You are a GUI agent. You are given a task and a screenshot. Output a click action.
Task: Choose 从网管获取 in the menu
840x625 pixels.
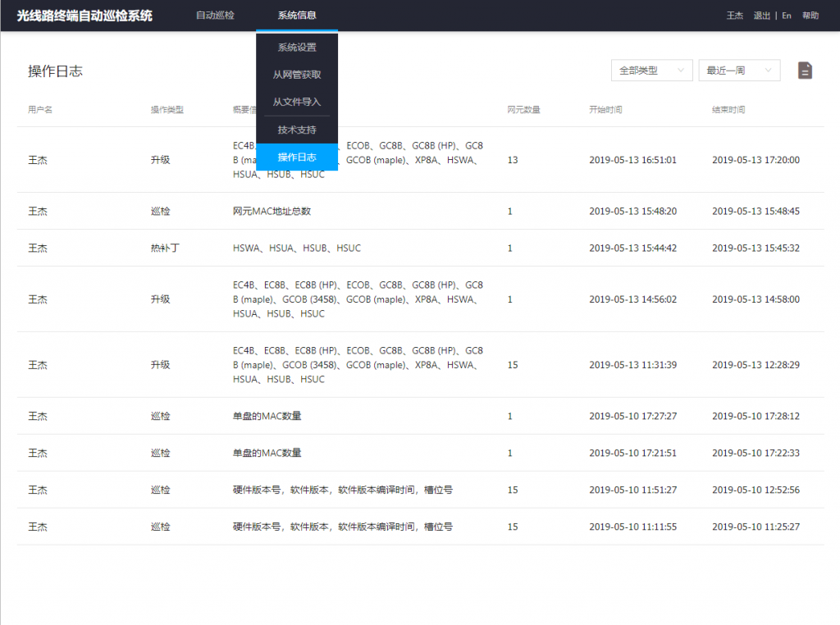click(297, 75)
